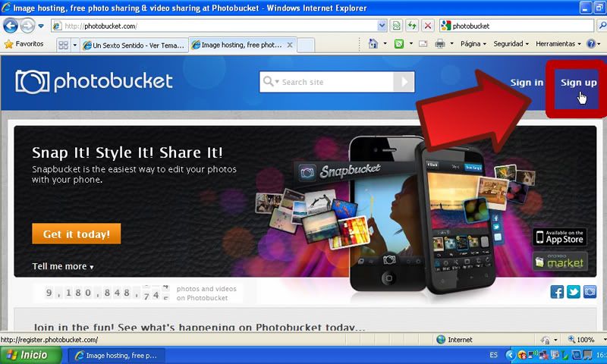This screenshot has height=364, width=607.
Task: Click the Print printer icon
Action: click(440, 44)
